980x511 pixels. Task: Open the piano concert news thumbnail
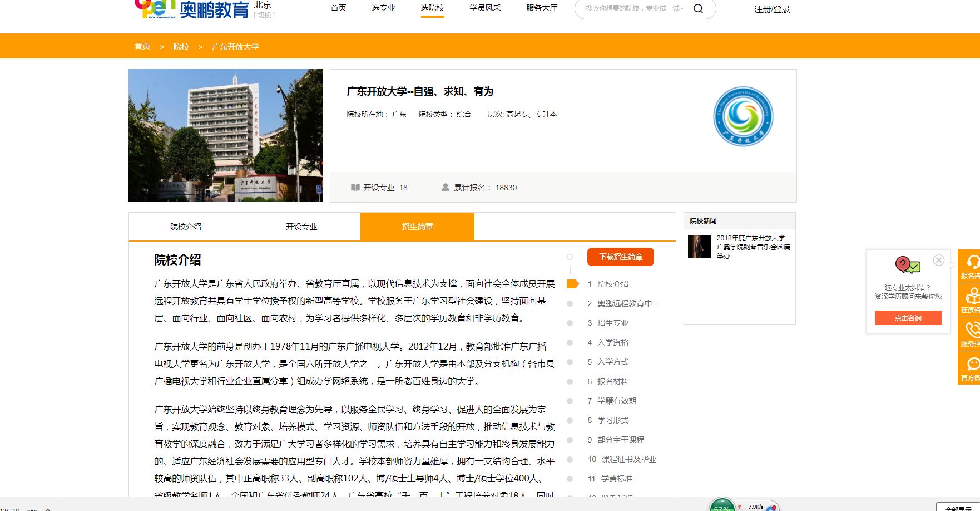[x=699, y=247]
